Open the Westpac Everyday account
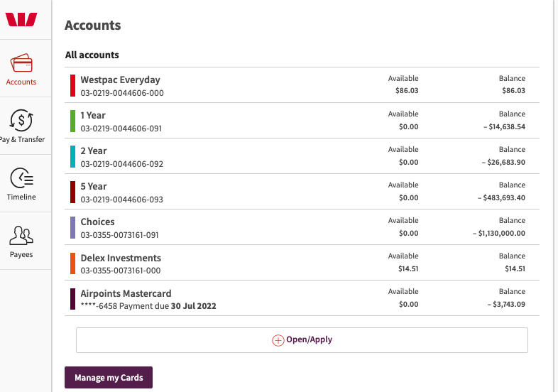Viewport: 558px width, 392px height. click(x=120, y=80)
